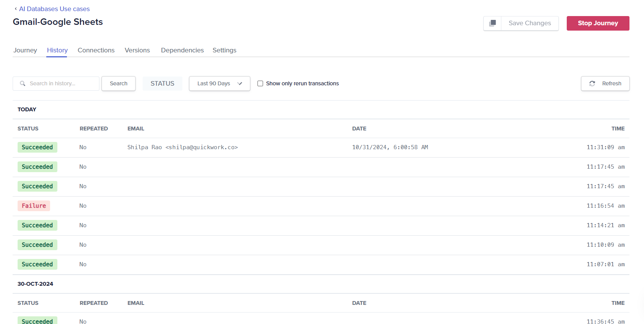Viewport: 644px width, 324px height.
Task: Open the 30-Oct transaction at 11:36:45 am
Action: pos(321,319)
